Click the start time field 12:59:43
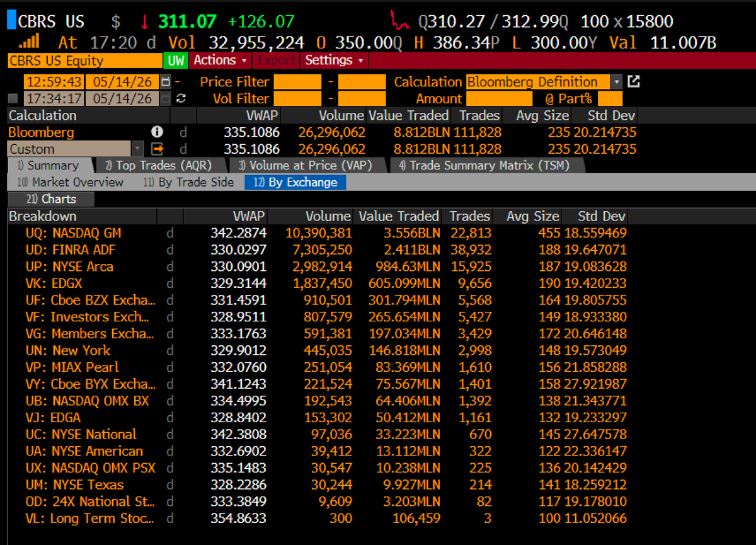756x545 pixels. (x=54, y=82)
